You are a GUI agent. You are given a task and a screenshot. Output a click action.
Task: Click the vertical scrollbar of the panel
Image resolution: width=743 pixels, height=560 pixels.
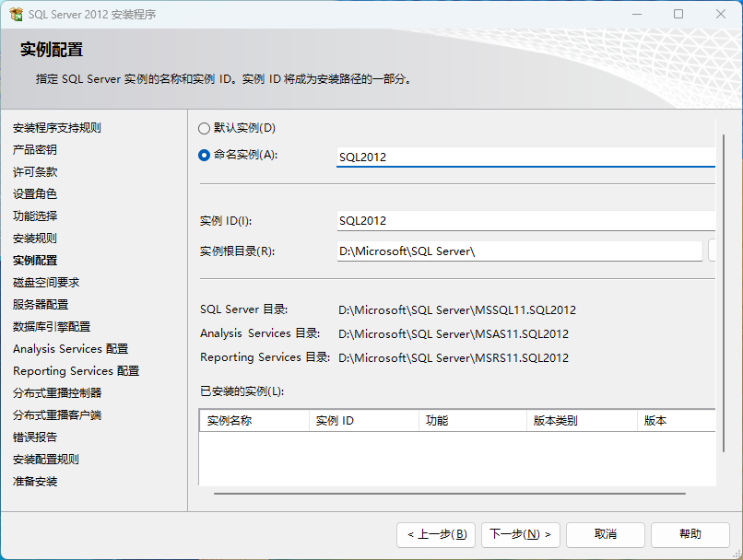(x=724, y=294)
